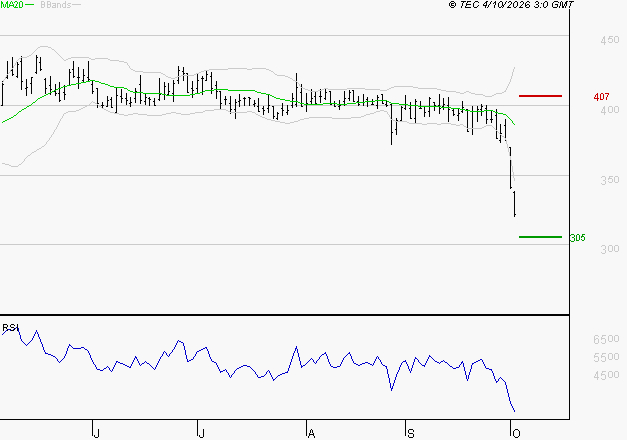This screenshot has height=440, width=627.
Task: Click the S month marker
Action: [411, 434]
